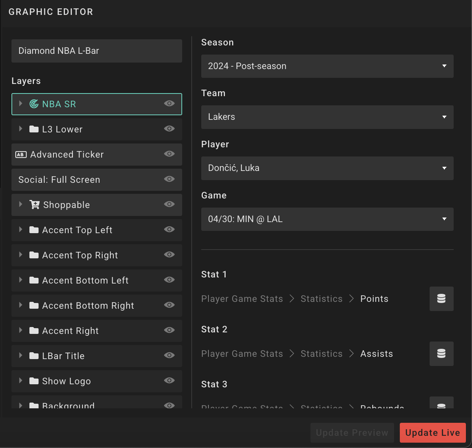This screenshot has height=448, width=472.
Task: Click the Accent Top Left folder icon
Action: coord(34,230)
